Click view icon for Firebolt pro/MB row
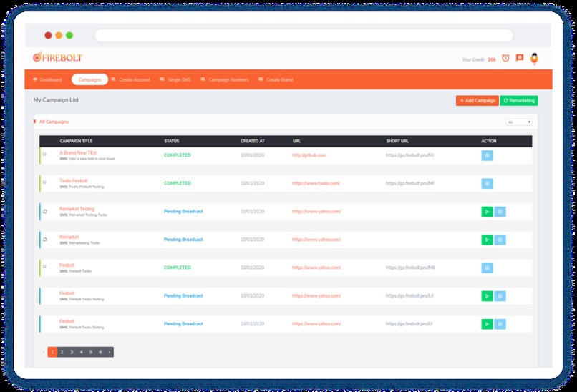 coord(487,268)
